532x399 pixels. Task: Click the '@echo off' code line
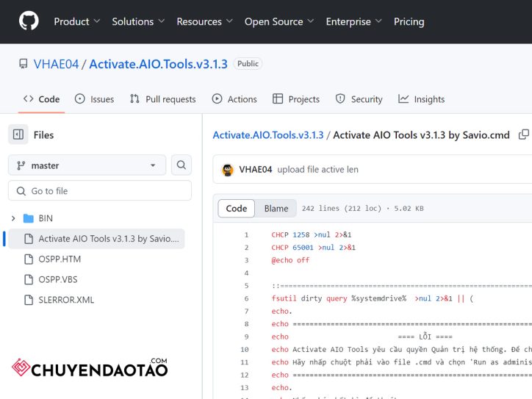point(290,260)
